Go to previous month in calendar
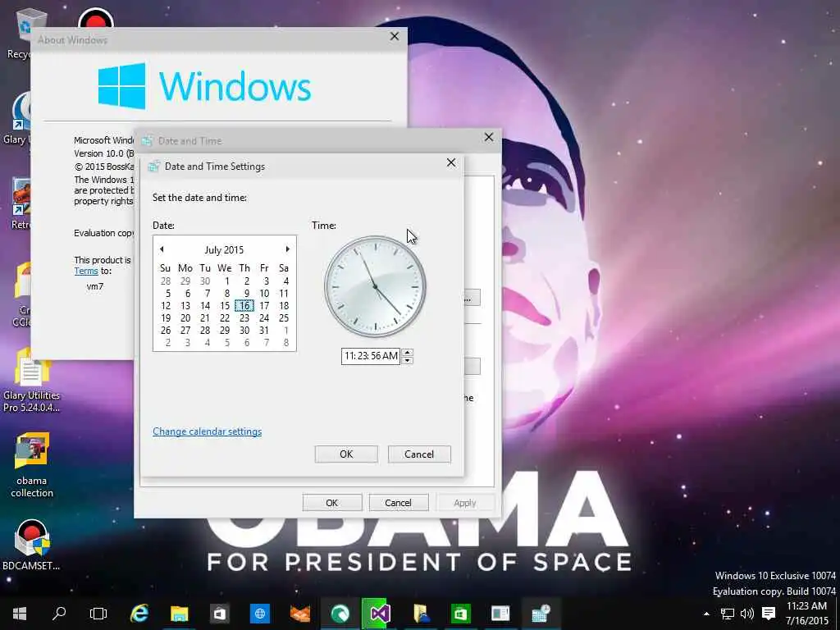 pos(162,249)
